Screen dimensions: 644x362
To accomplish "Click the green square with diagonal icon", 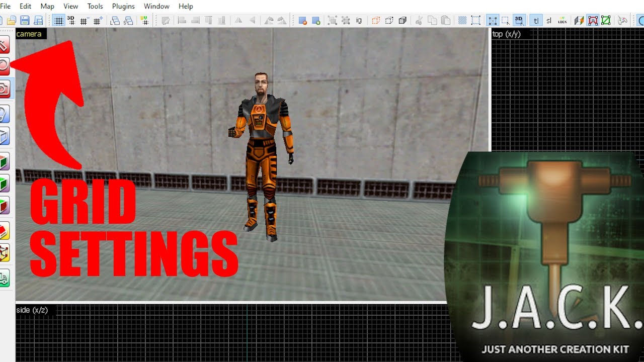I will click(x=606, y=21).
